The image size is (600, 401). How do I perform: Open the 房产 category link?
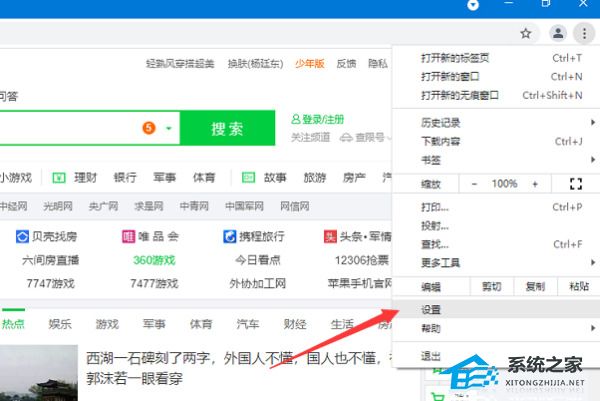pyautogui.click(x=354, y=178)
